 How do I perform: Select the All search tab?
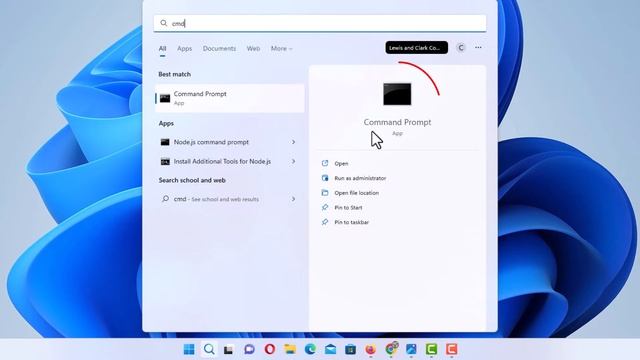[x=162, y=48]
